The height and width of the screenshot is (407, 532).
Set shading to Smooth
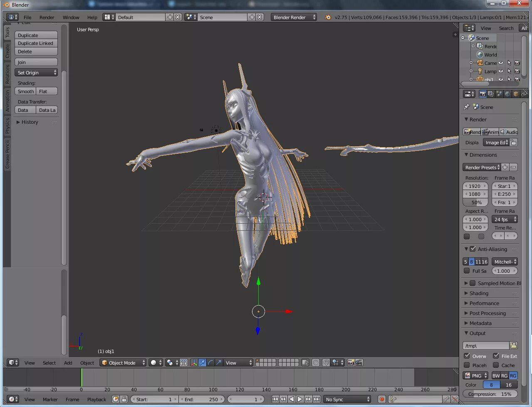[26, 91]
